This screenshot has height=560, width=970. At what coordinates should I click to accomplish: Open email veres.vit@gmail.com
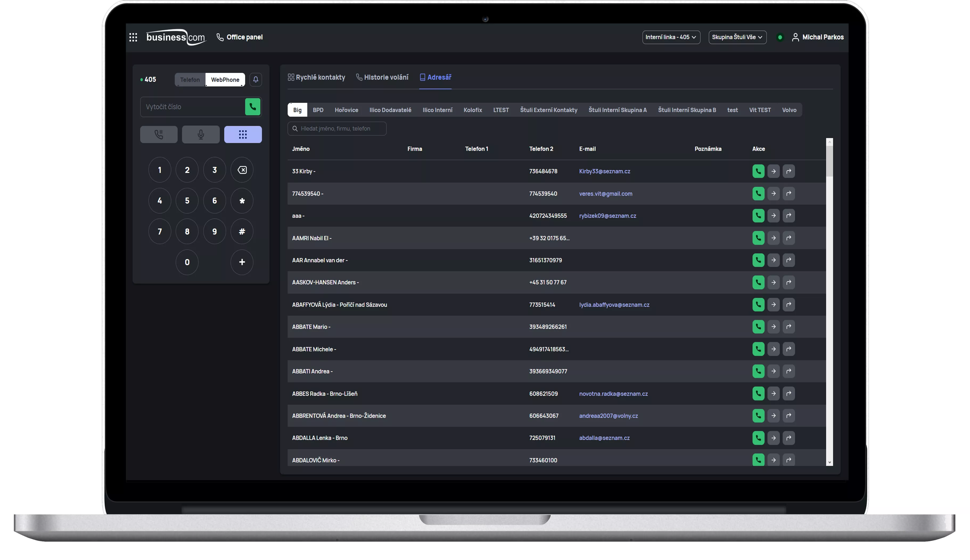click(605, 193)
